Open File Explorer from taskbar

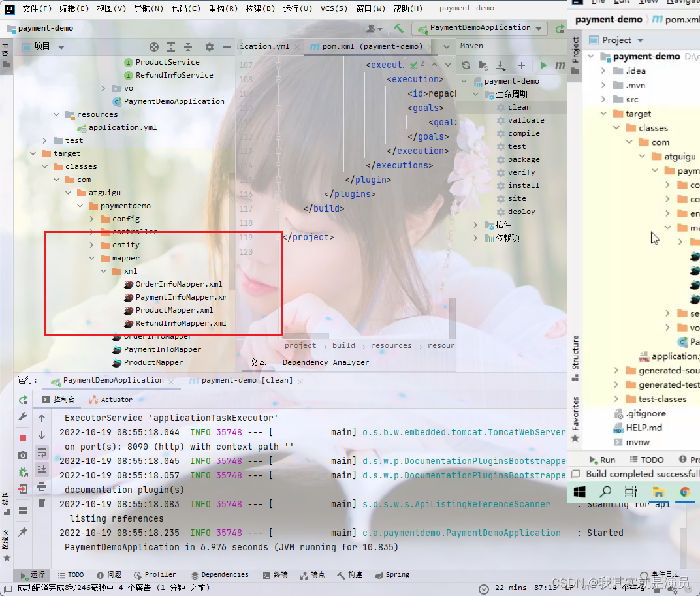(x=658, y=492)
